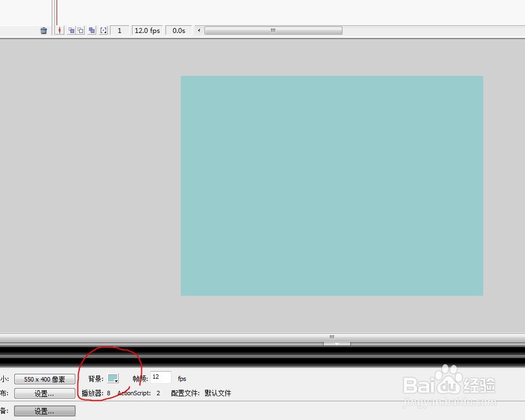Click the 12.0 fps frame rate readout
Image resolution: width=525 pixels, height=420 pixels.
147,30
